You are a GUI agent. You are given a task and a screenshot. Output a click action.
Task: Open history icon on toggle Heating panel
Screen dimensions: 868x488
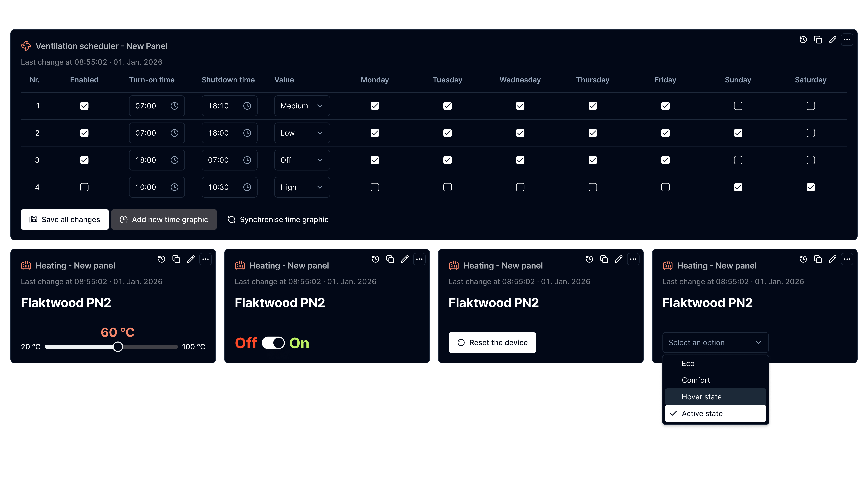375,259
